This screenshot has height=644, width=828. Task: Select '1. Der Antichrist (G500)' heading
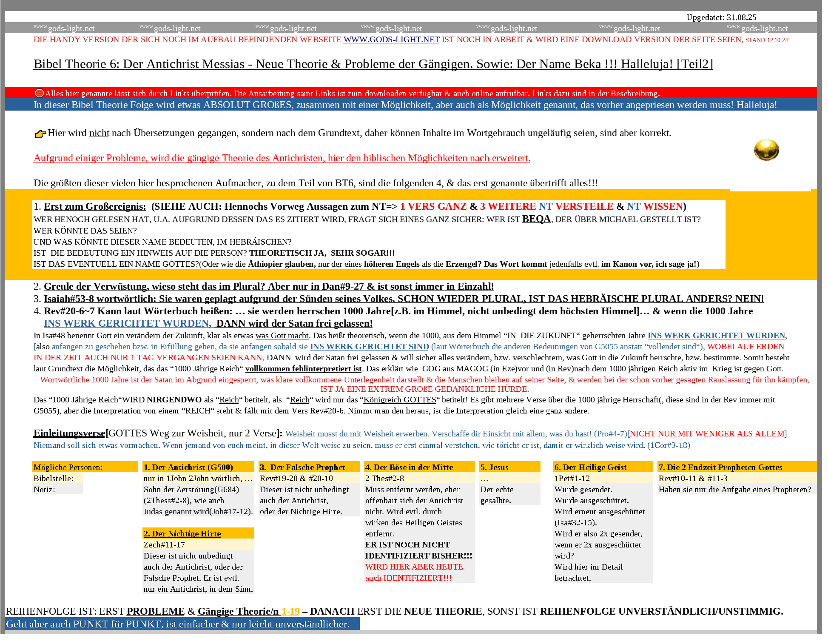pyautogui.click(x=188, y=467)
